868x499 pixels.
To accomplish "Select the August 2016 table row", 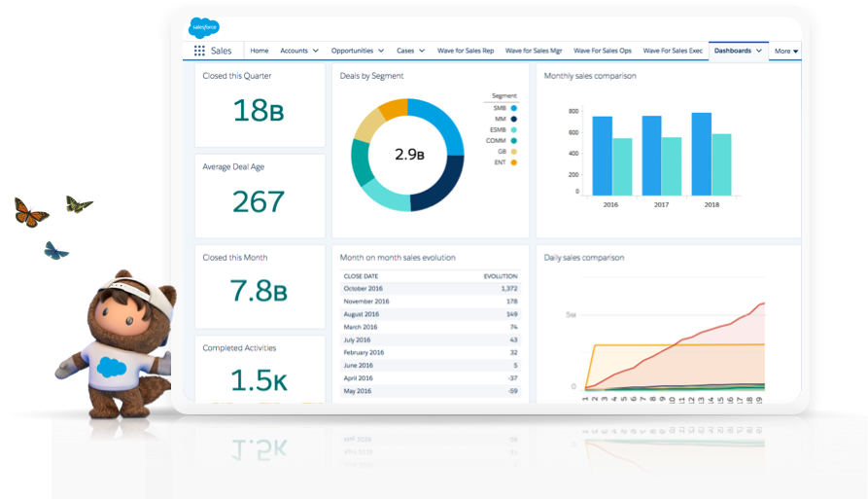I will point(431,314).
